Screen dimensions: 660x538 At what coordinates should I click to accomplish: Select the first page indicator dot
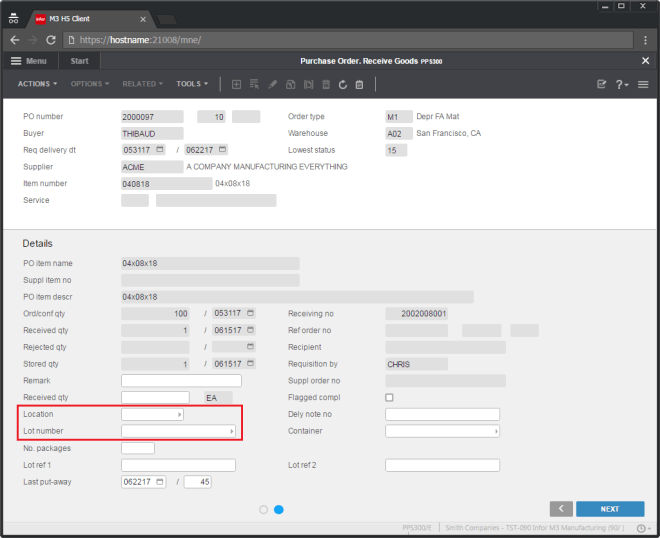(264, 509)
